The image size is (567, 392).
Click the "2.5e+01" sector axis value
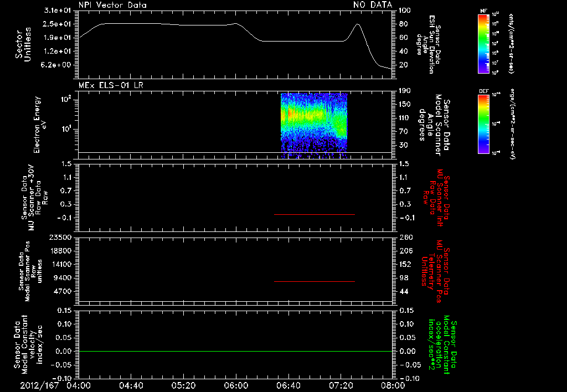[x=58, y=24]
